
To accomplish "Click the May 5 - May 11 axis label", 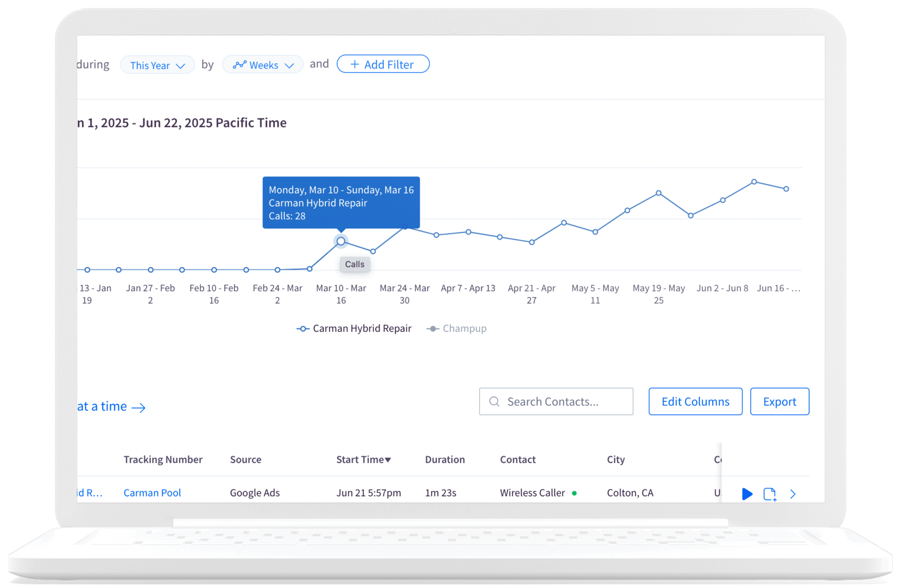I will point(595,294).
